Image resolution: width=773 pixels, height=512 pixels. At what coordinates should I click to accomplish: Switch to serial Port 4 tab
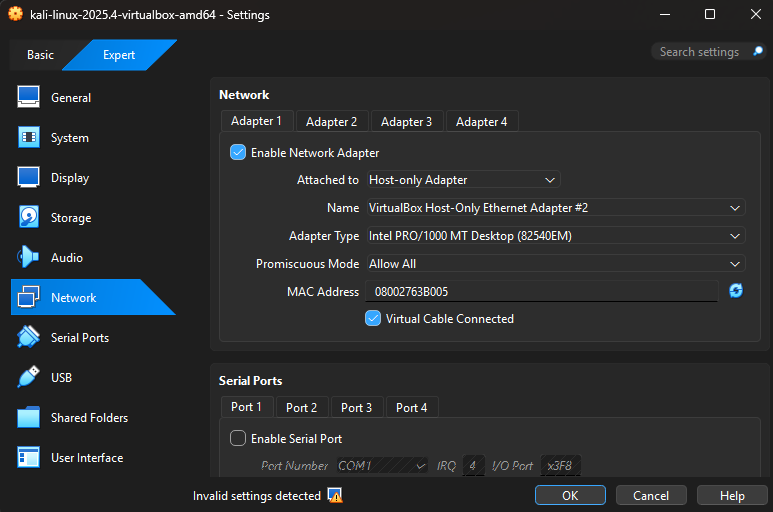coord(411,408)
